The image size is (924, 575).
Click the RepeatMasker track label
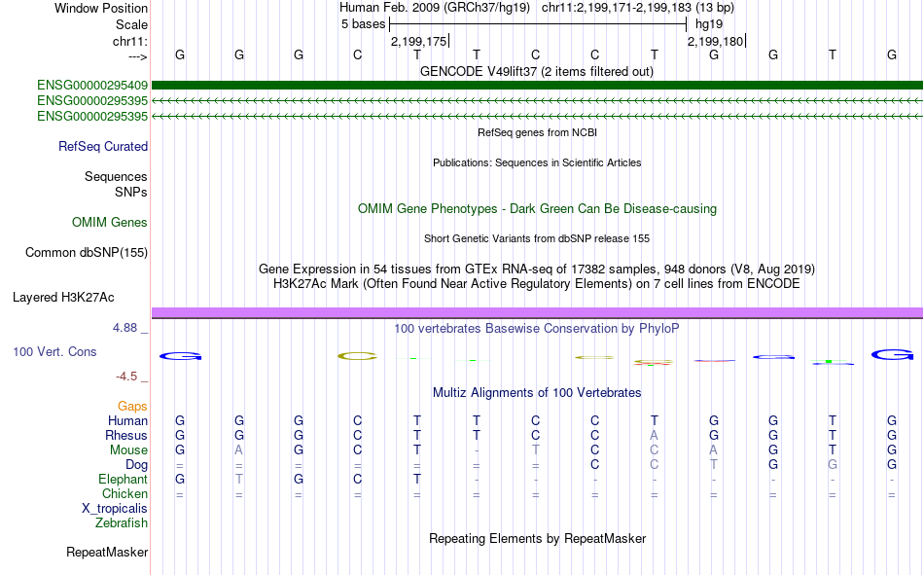click(x=107, y=552)
